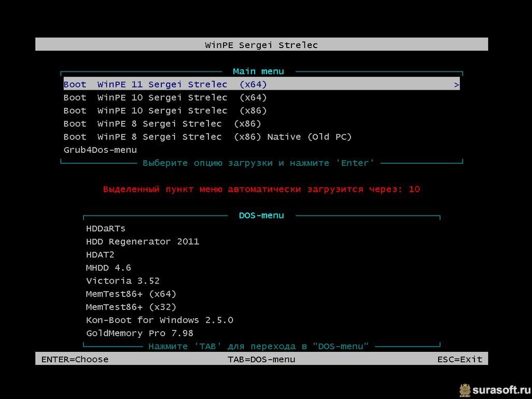Screen dimensions: 532x399
Task: Click the 'WinPE Sergei Strelec' title bar
Action: (x=261, y=45)
